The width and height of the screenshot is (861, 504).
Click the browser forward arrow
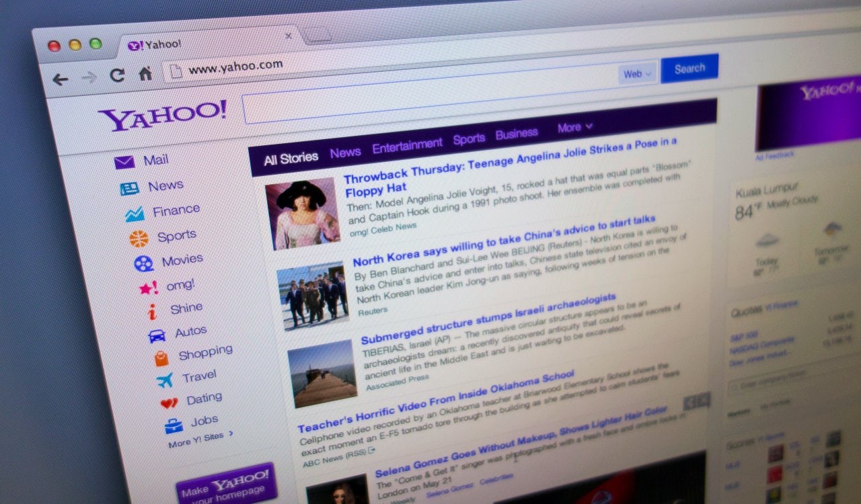click(89, 77)
